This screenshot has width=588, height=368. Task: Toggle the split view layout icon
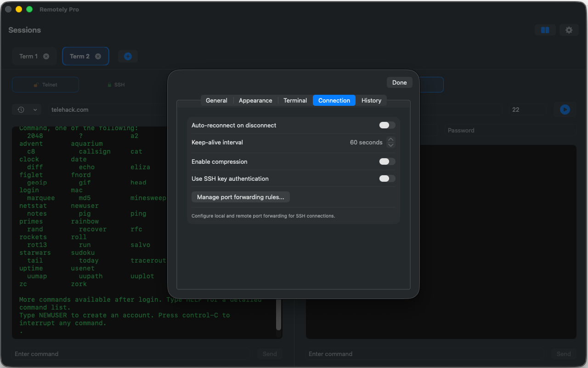(545, 30)
